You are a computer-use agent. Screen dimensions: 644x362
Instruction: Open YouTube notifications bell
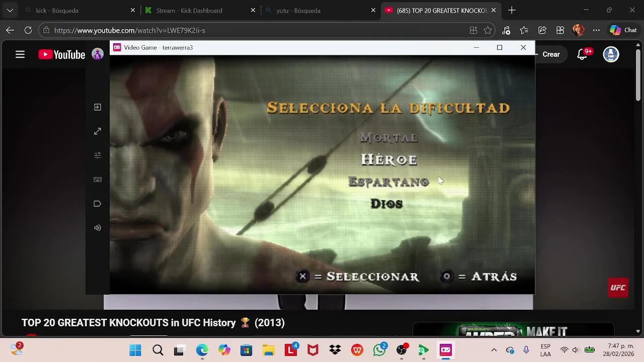click(x=582, y=54)
